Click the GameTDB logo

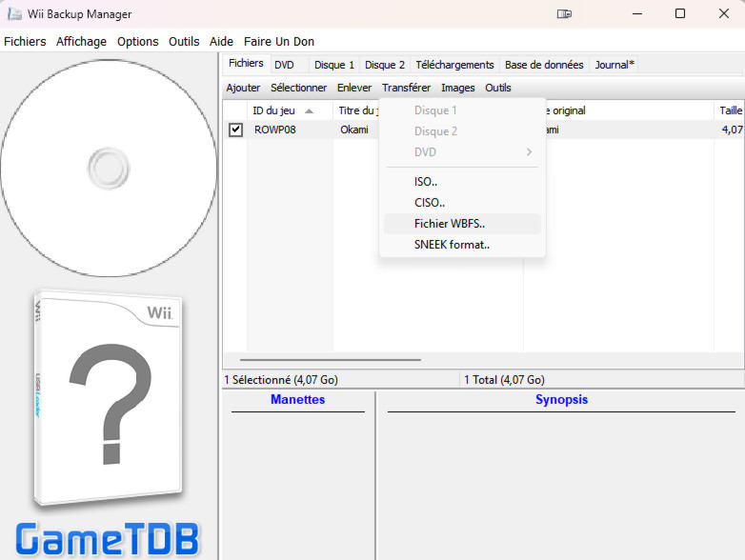pyautogui.click(x=108, y=539)
